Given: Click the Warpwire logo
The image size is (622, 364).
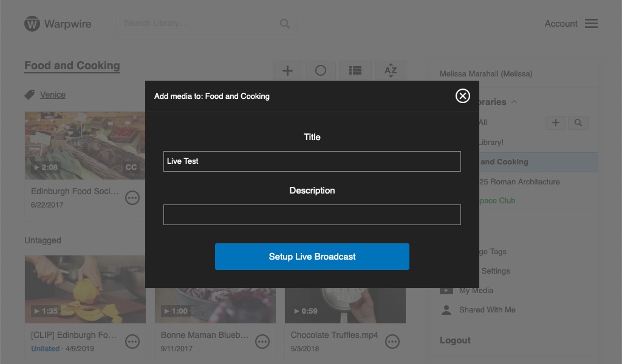Looking at the screenshot, I should [58, 24].
